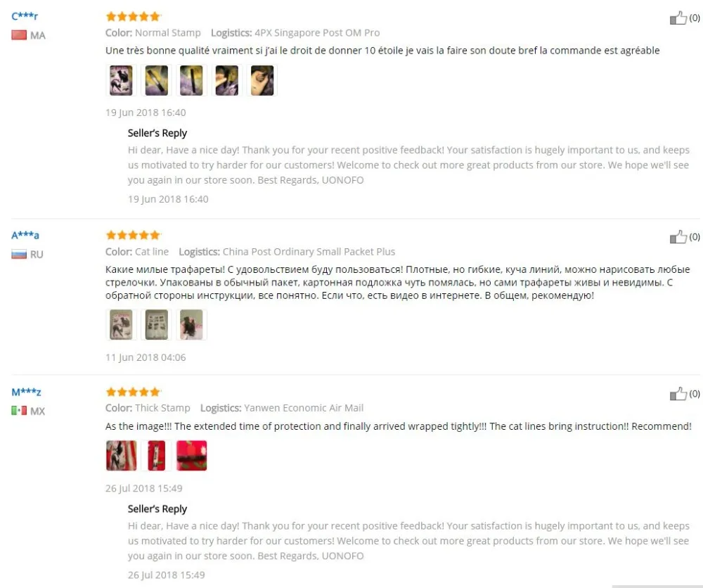Open first red photo in M***z's review
Viewport: 703px width, 588px height.
pyautogui.click(x=121, y=455)
